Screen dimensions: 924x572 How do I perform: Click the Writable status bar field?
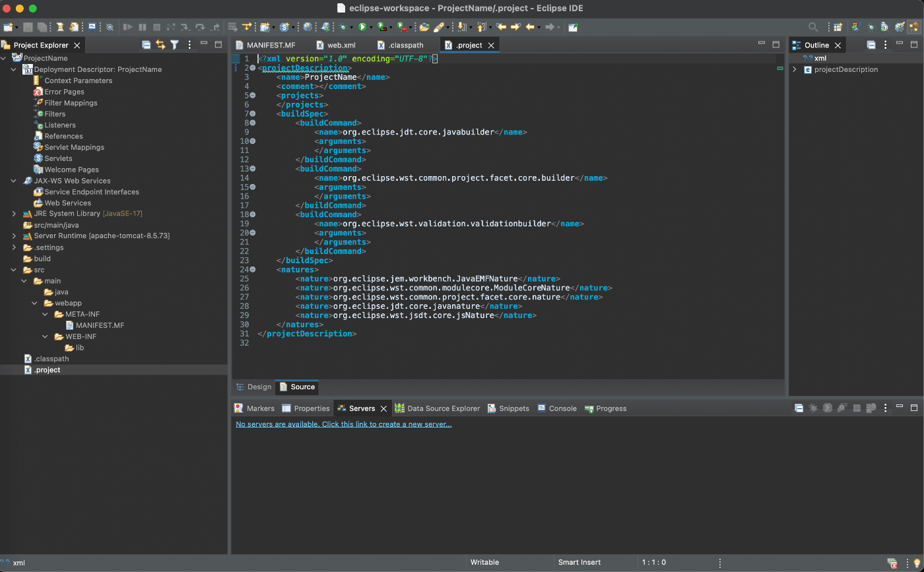(x=484, y=563)
